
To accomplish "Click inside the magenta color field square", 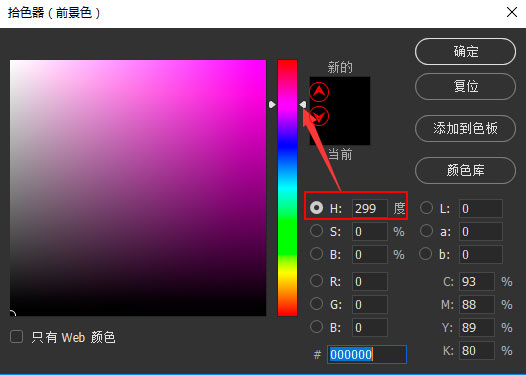I will (138, 188).
